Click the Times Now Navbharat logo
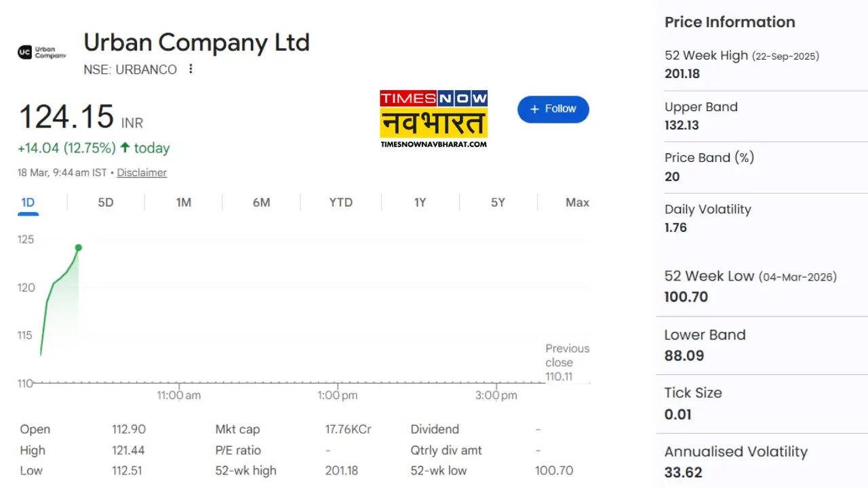 (x=433, y=119)
